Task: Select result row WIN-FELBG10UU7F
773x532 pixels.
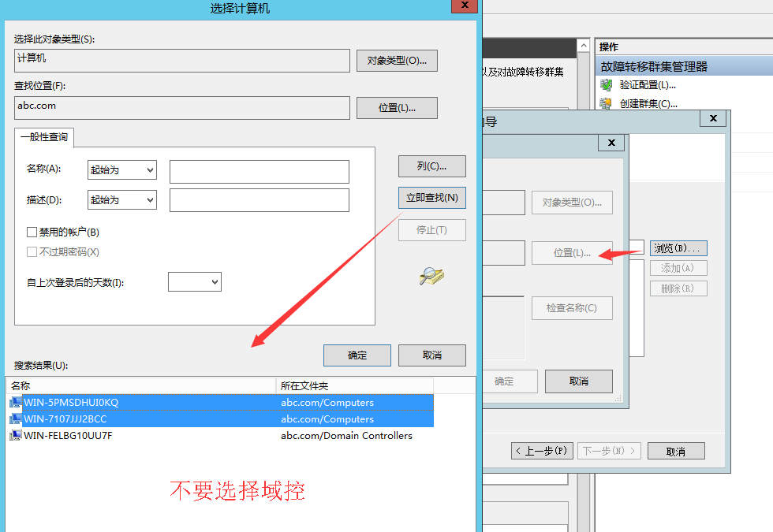Action: pos(221,435)
